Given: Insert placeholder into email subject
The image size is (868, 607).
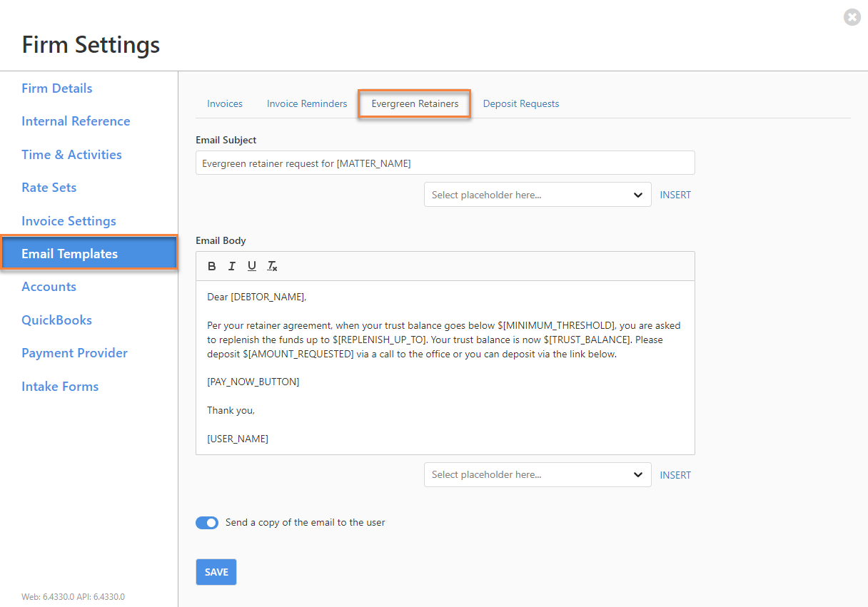Looking at the screenshot, I should [675, 195].
